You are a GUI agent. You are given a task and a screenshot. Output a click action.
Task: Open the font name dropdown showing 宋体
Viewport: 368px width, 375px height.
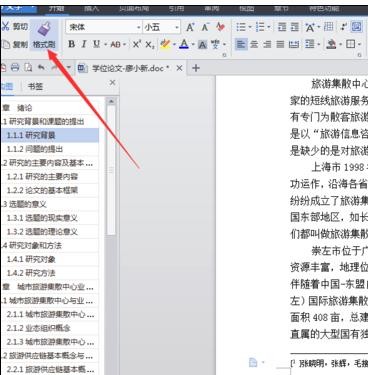(104, 27)
